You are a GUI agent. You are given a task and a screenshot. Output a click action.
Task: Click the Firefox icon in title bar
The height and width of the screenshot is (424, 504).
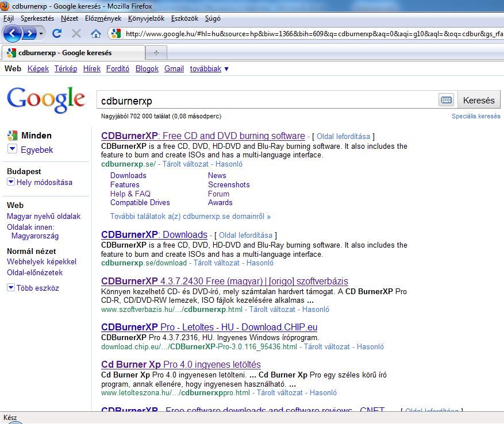point(5,6)
